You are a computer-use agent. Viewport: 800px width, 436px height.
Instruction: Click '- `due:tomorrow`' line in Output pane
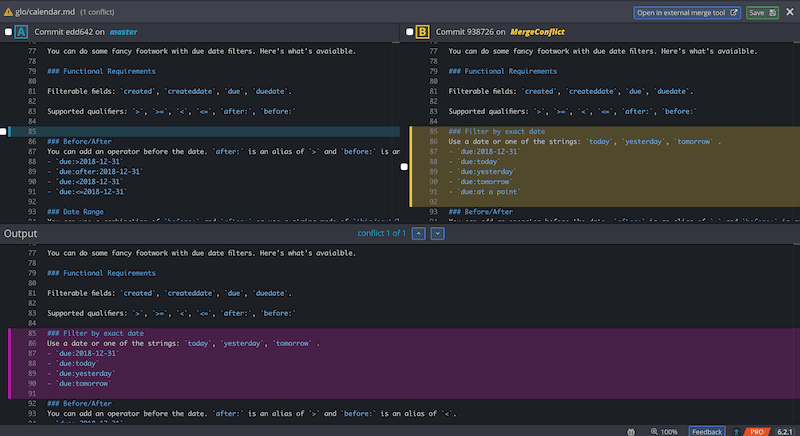[79, 383]
